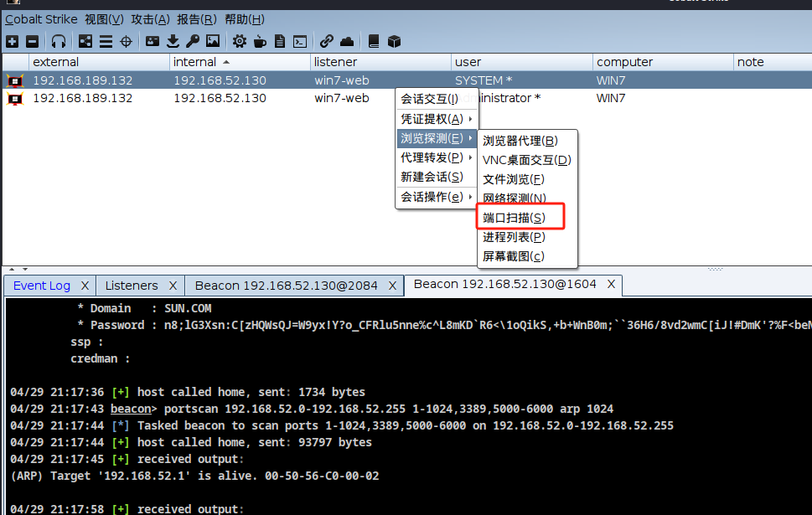Select 文件浏览(F) in the submenu
The image size is (812, 515).
pyautogui.click(x=526, y=179)
